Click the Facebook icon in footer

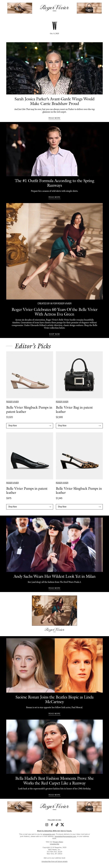pos(52,825)
